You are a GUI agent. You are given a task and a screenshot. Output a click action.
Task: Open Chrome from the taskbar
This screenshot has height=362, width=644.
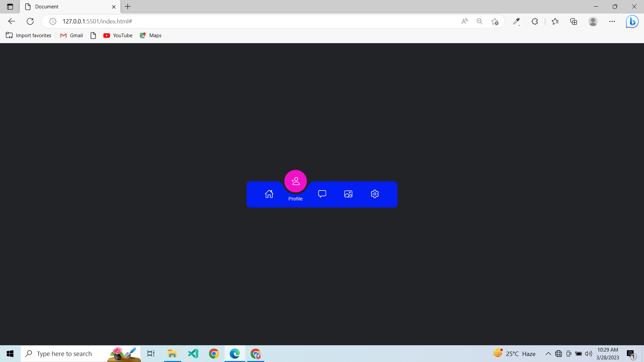click(x=214, y=354)
